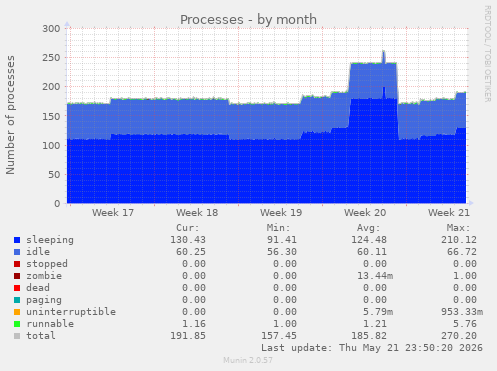Click the 'Week 21' axis label
Screen dimensions: 497x371
[449, 213]
